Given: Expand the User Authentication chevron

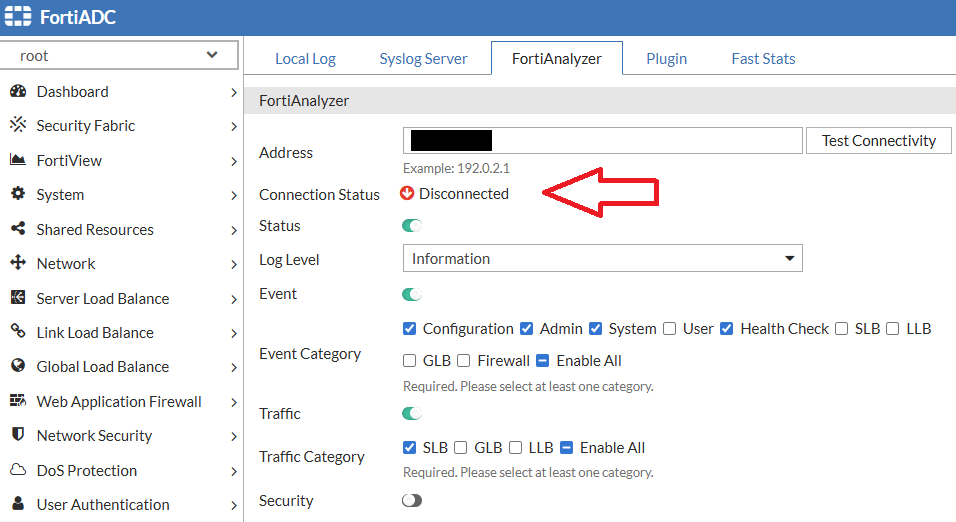Looking at the screenshot, I should (x=234, y=505).
